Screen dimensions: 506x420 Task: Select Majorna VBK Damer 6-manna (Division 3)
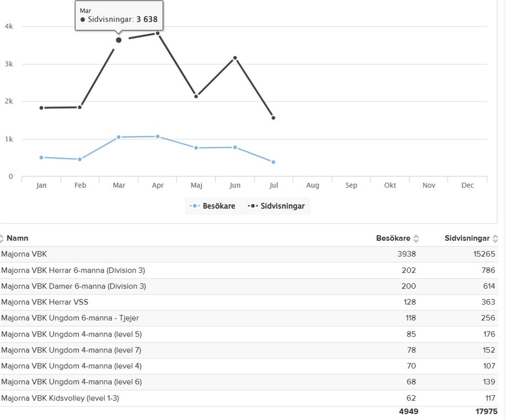73,286
